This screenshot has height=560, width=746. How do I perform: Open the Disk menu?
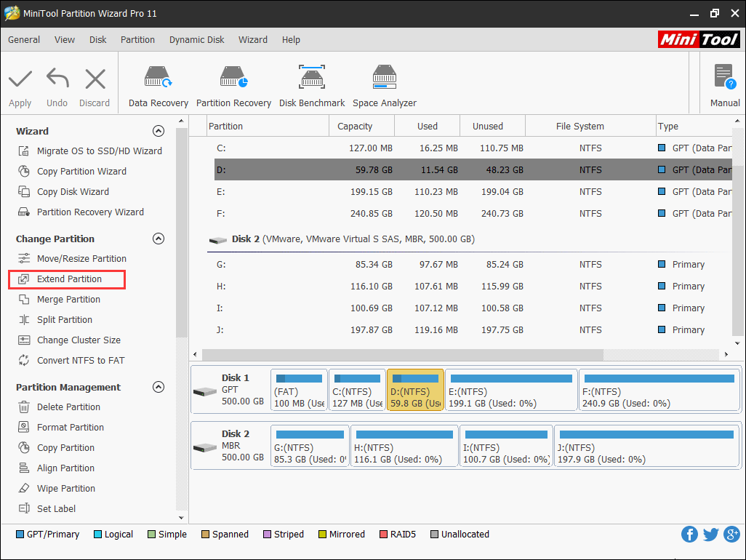(98, 40)
